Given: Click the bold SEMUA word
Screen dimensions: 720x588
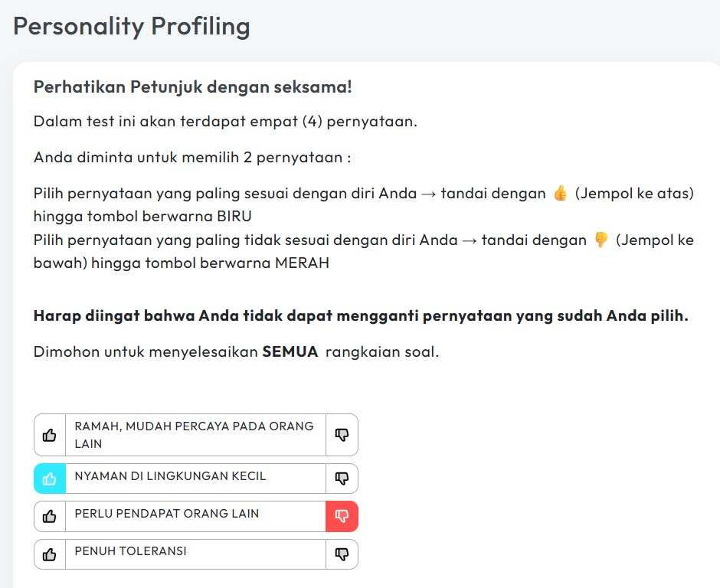Looking at the screenshot, I should [290, 351].
